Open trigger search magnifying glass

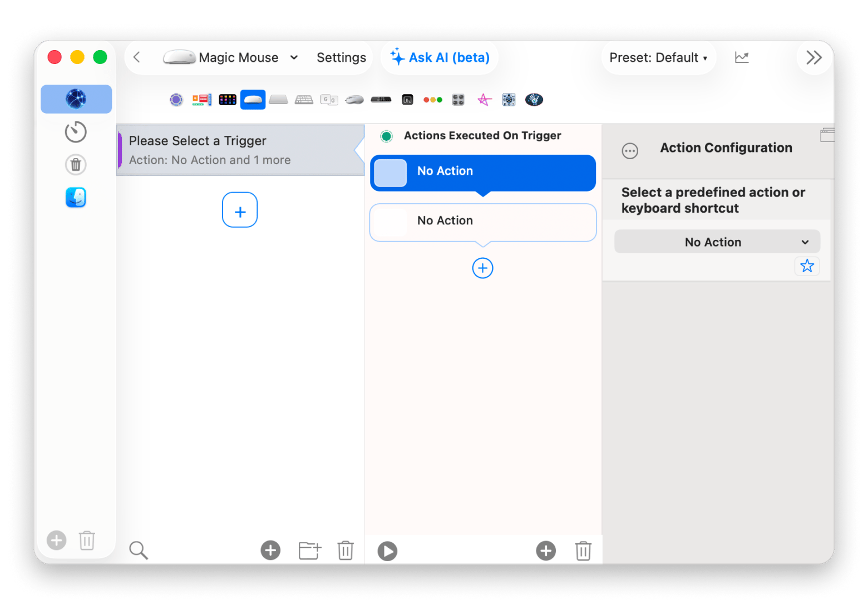(x=139, y=551)
